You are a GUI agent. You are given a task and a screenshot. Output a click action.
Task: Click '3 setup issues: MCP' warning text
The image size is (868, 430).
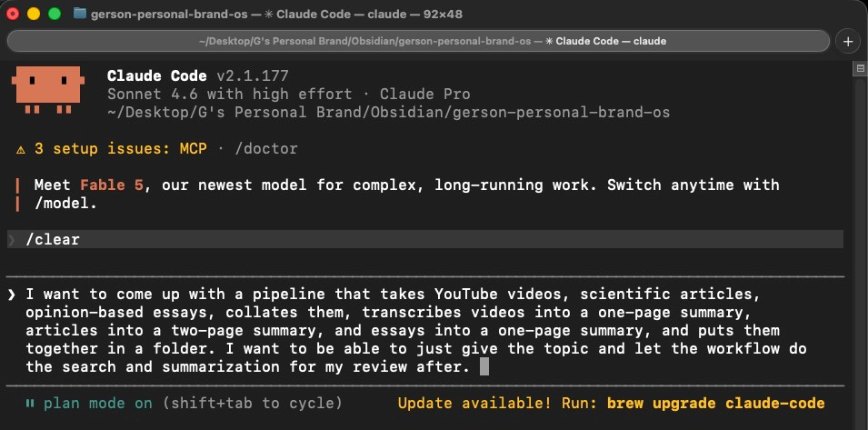point(121,149)
